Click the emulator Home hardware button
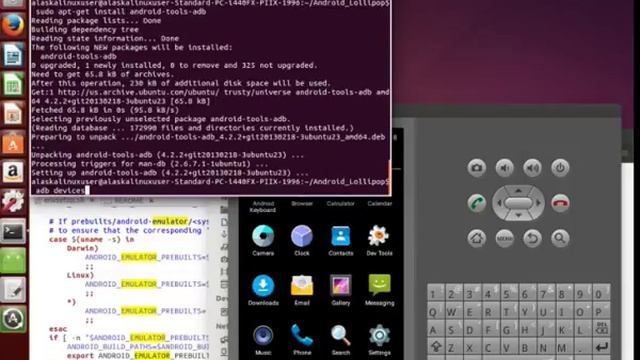Viewport: 640px width, 360px height. pos(477,238)
